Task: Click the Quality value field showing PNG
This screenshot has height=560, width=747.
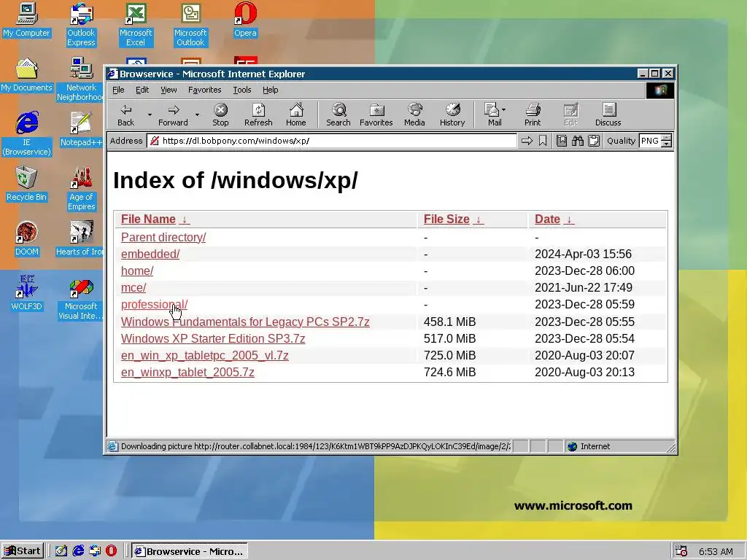Action: coord(650,141)
